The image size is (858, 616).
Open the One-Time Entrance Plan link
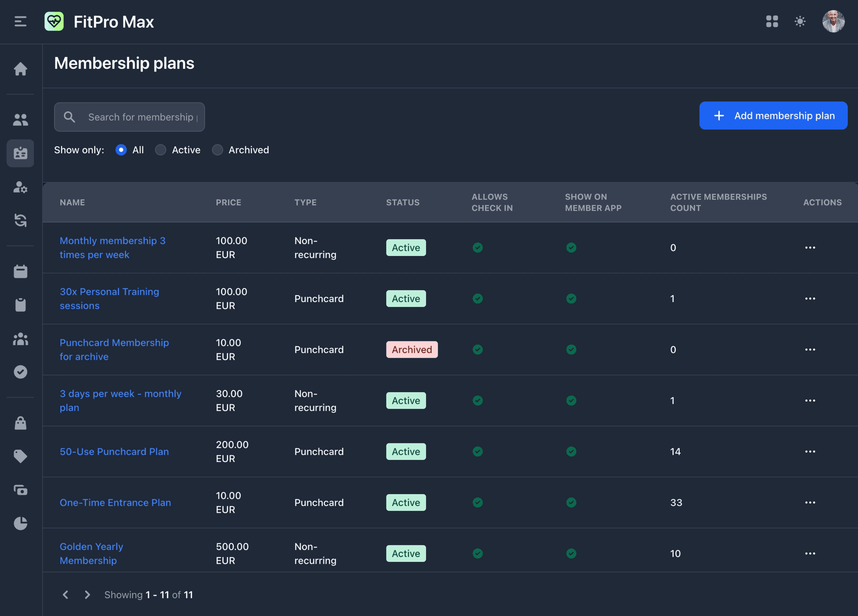[x=115, y=502]
